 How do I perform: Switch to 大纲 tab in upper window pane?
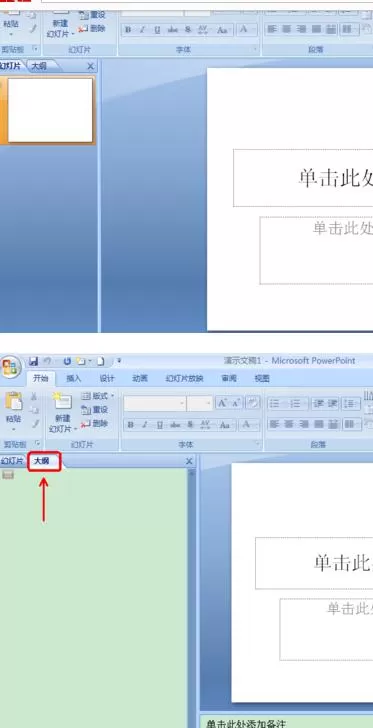(39, 66)
